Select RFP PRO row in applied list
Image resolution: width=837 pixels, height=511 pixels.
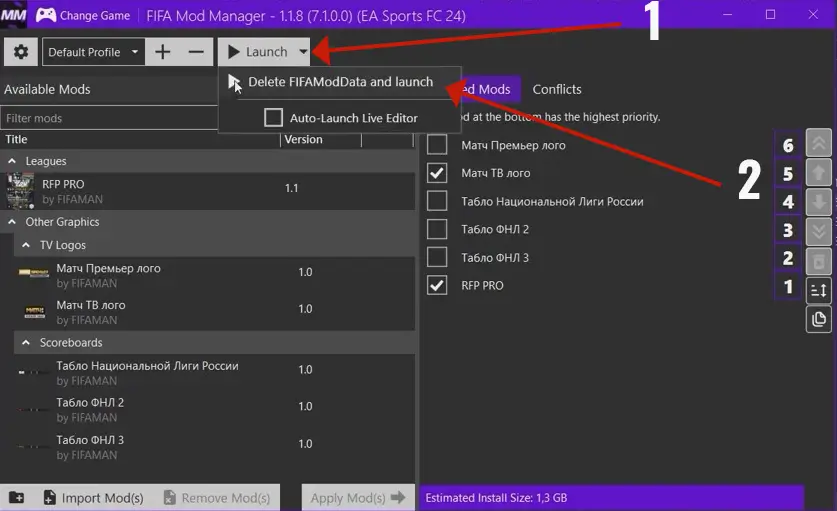[482, 286]
